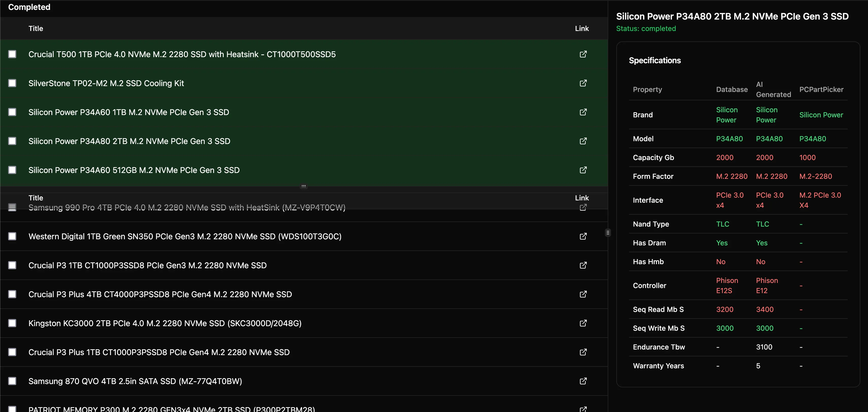
Task: Select checkbox for Crucial P3 1TB row
Action: 12,265
